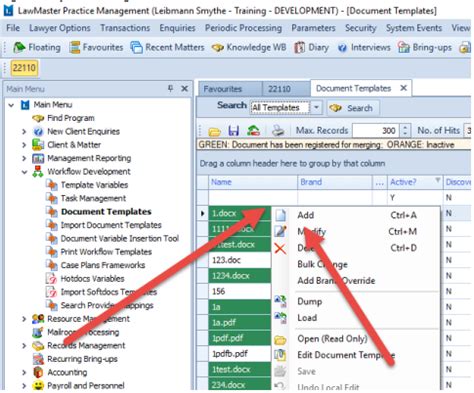Click the Task Management icon

pos(51,198)
